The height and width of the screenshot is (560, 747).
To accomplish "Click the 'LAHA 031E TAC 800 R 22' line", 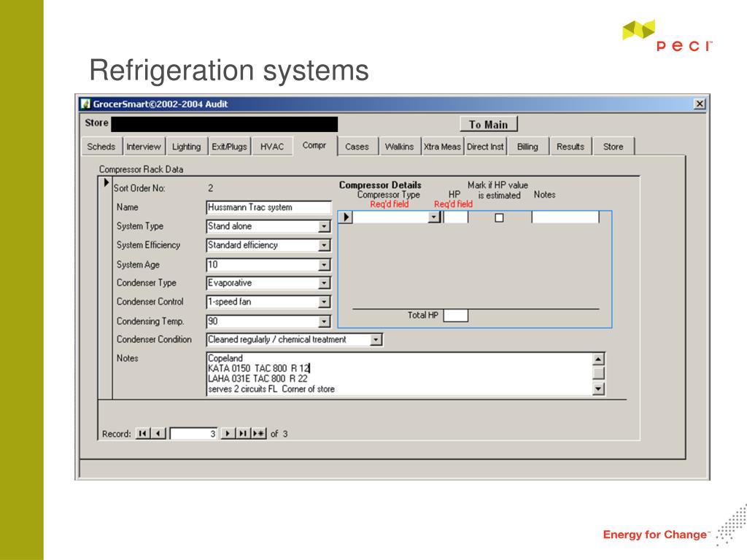I will point(258,378).
